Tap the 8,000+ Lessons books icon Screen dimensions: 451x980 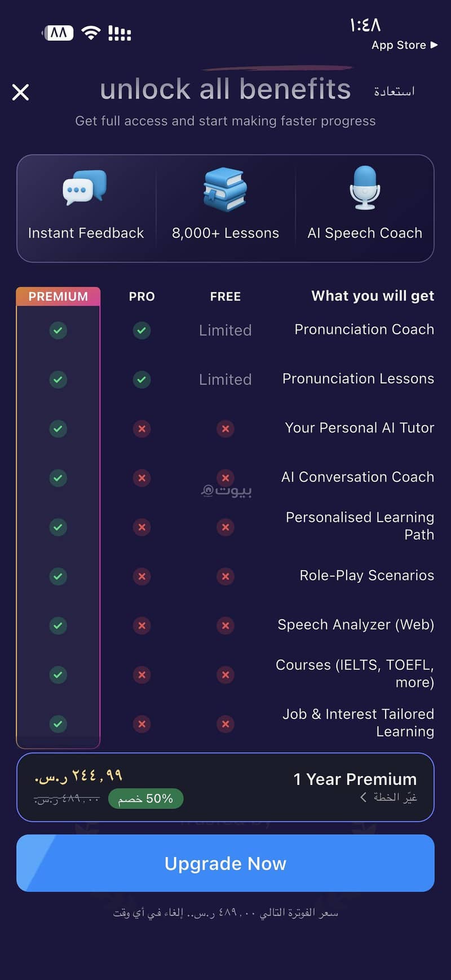(x=225, y=189)
